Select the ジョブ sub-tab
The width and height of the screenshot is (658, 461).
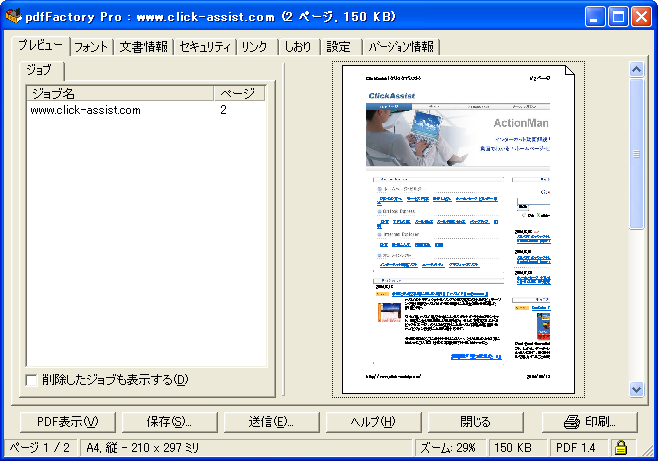point(42,70)
